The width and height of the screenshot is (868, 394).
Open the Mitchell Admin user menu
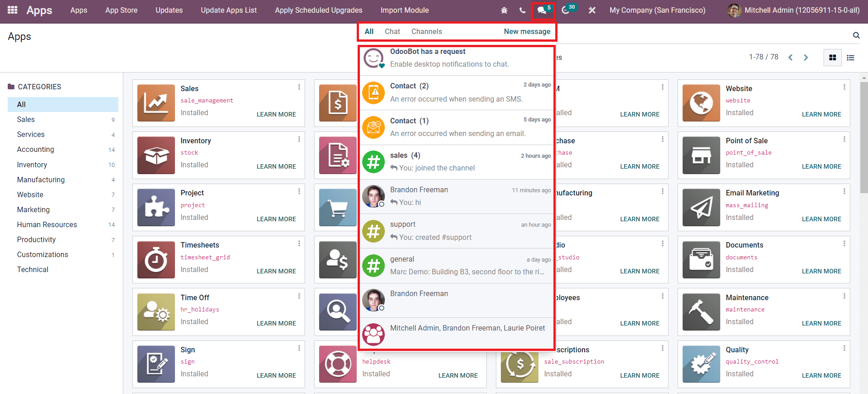793,10
